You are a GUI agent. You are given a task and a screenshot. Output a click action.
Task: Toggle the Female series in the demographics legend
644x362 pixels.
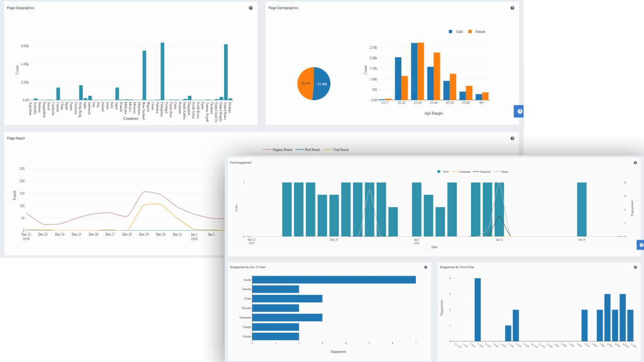point(477,32)
